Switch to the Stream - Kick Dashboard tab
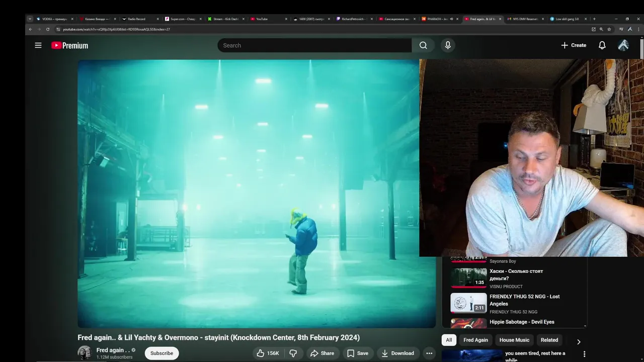 pos(225,19)
